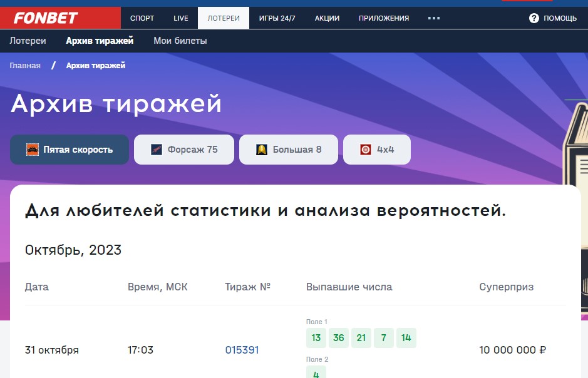Click the Время, МСК column header
This screenshot has width=588, height=378.
click(158, 287)
